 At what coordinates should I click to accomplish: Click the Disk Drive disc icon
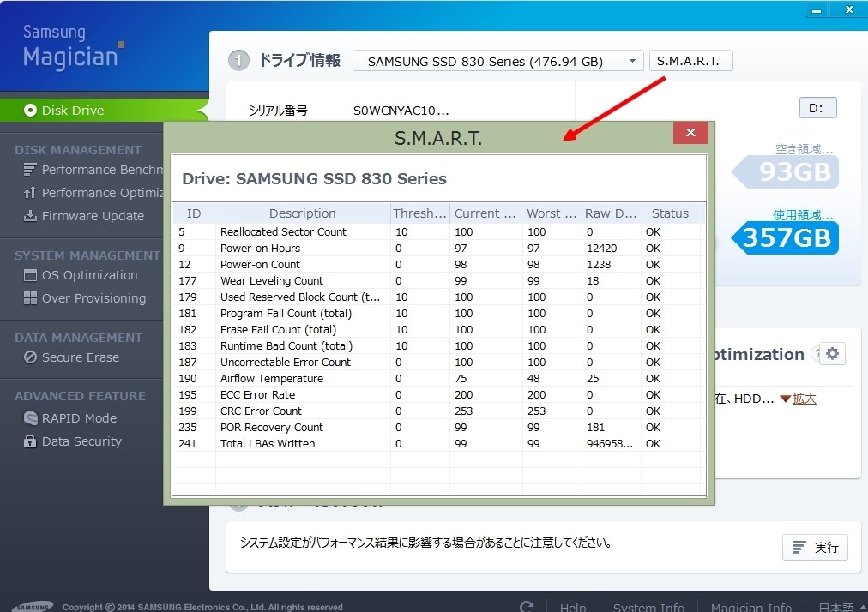[30, 110]
